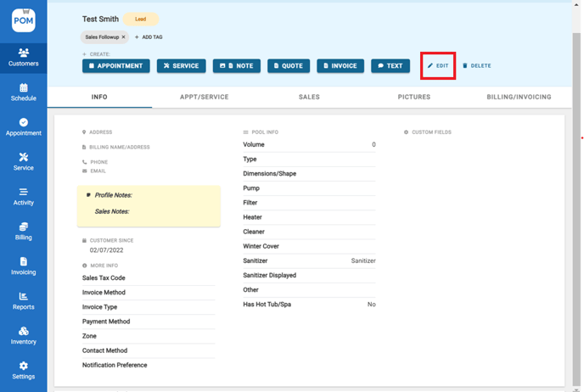Create a new Appointment

pos(116,65)
